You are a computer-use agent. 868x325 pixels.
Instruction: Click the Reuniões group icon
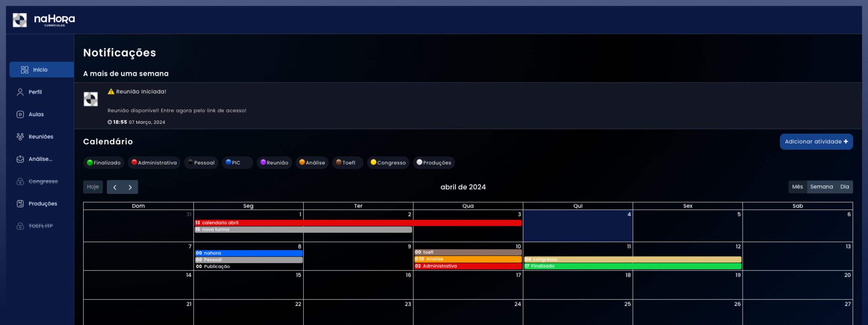coord(20,137)
